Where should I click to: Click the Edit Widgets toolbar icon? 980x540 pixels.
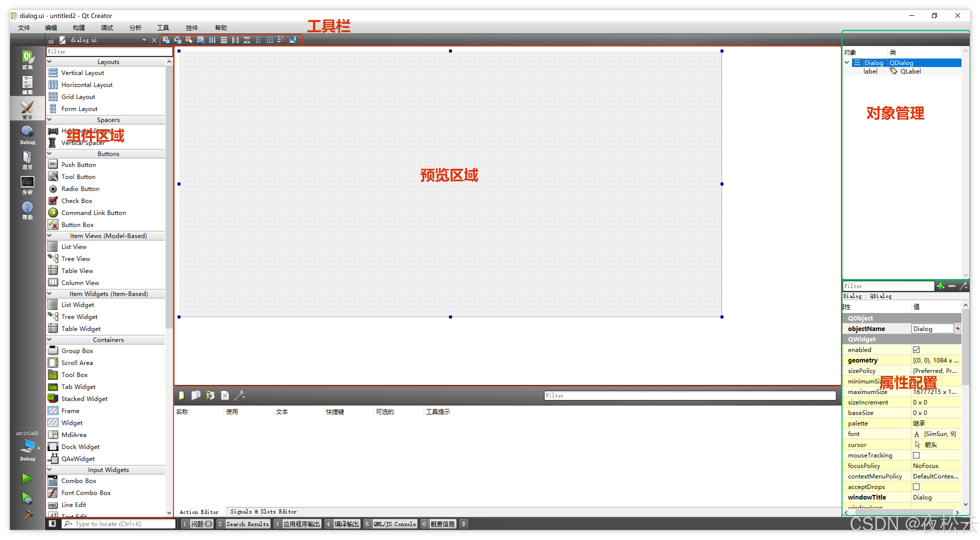tap(166, 40)
